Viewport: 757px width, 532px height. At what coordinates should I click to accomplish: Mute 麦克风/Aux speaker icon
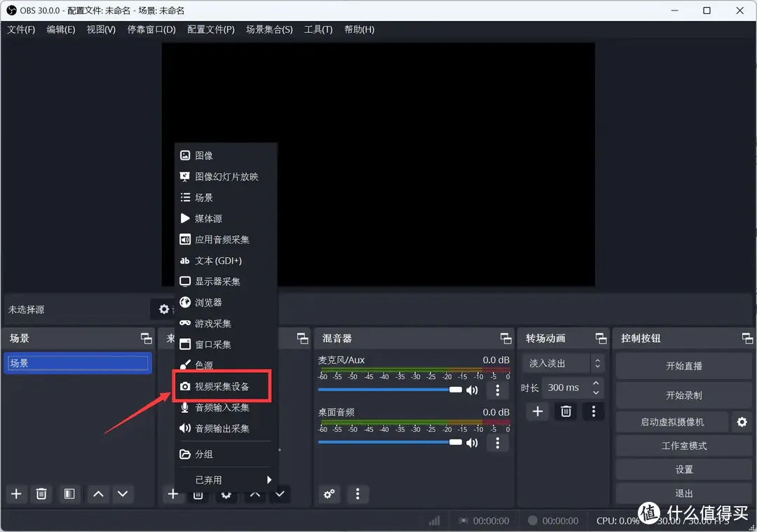coord(472,390)
